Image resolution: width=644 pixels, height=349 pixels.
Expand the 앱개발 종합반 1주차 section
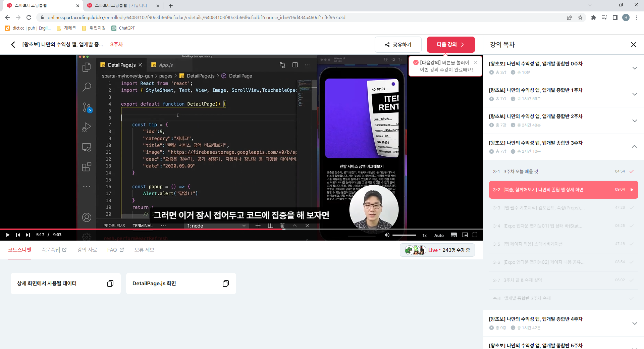[634, 94]
